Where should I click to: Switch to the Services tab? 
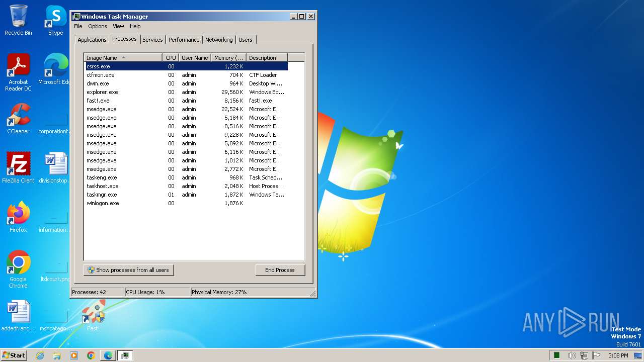click(152, 40)
